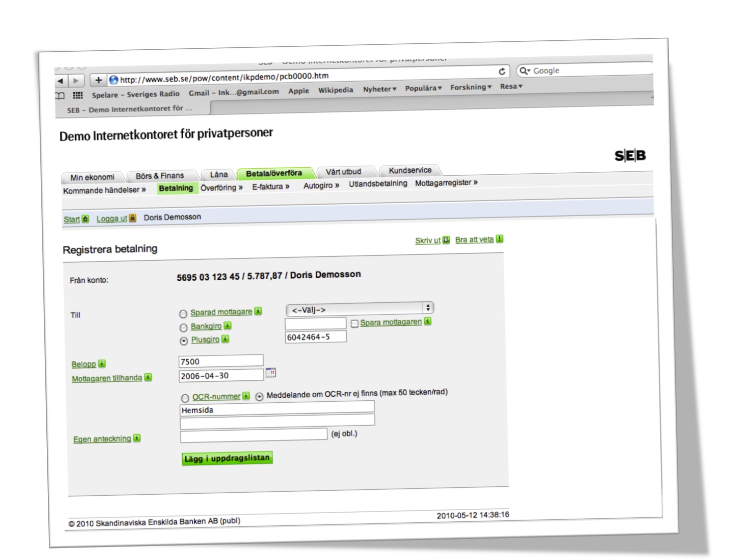
Task: Click the plus add-bookmark button
Action: pyautogui.click(x=98, y=80)
